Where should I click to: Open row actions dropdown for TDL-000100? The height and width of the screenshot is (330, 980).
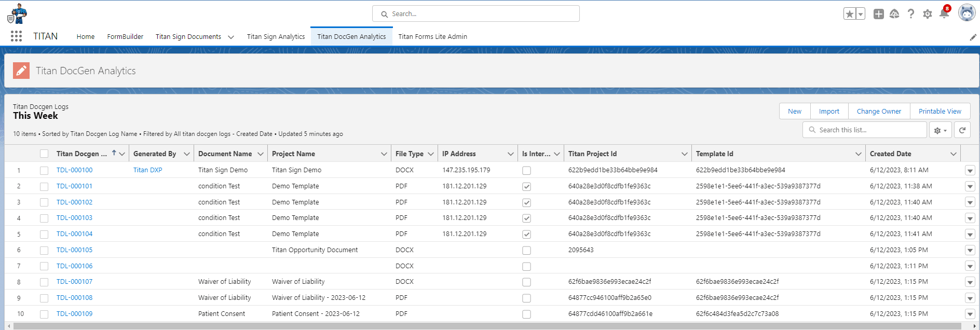click(x=970, y=171)
